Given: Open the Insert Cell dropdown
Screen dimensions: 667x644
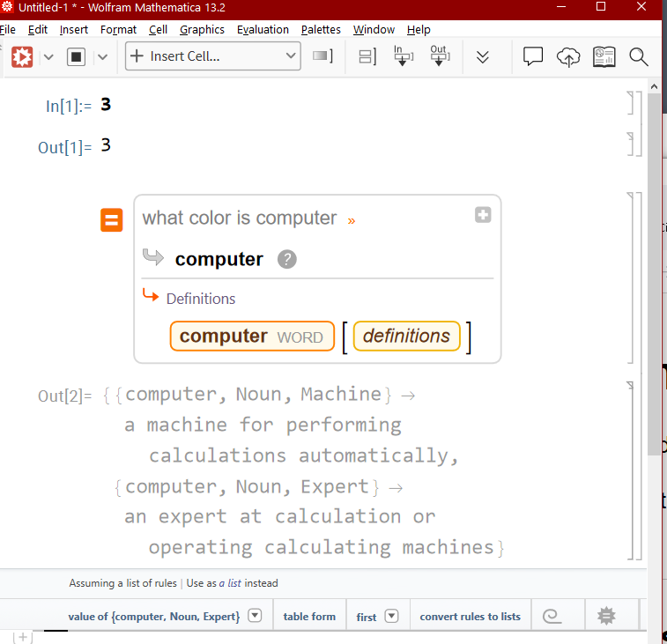Looking at the screenshot, I should pyautogui.click(x=212, y=56).
